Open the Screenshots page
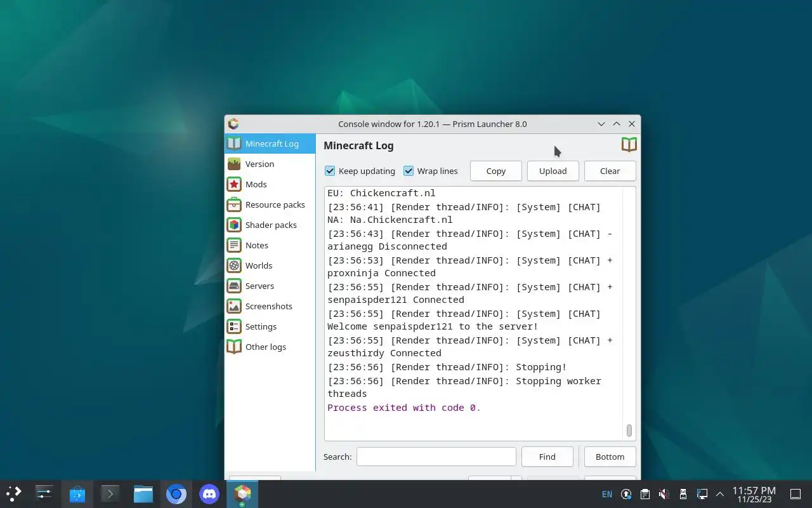Viewport: 812px width, 508px height. (x=270, y=306)
